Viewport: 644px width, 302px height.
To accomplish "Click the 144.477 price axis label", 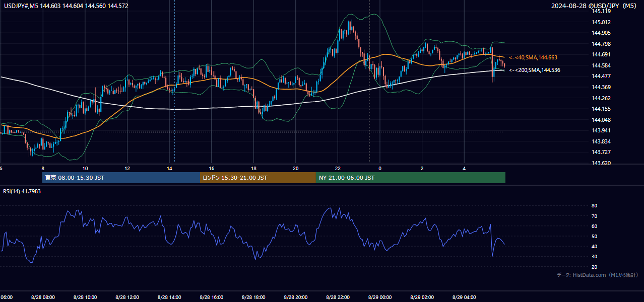I will (602, 77).
